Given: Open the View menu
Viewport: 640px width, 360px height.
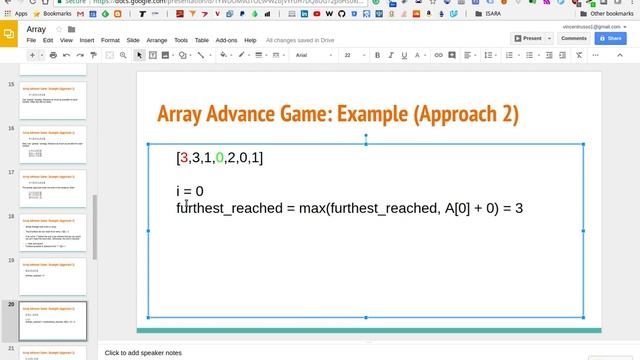Looking at the screenshot, I should coord(66,40).
